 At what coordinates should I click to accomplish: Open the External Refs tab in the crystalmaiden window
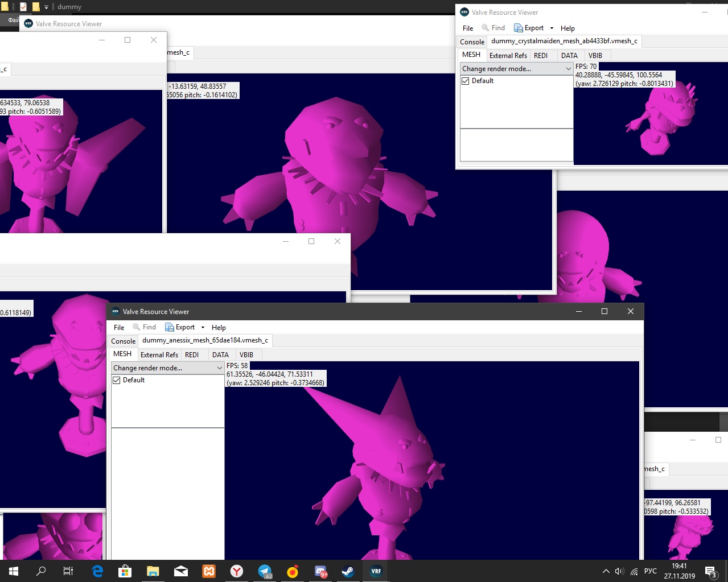click(508, 56)
